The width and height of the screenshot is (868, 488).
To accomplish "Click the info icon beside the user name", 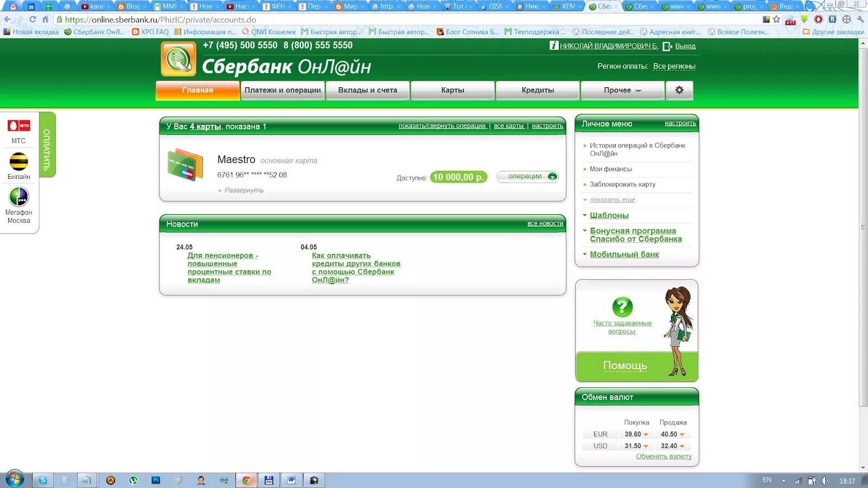I will 554,46.
